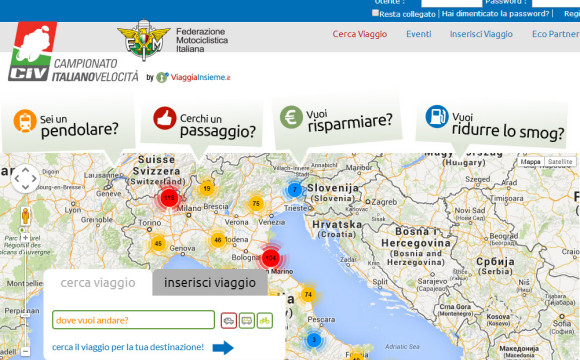
Task: Open the red 116 cluster marker
Action: click(169, 198)
